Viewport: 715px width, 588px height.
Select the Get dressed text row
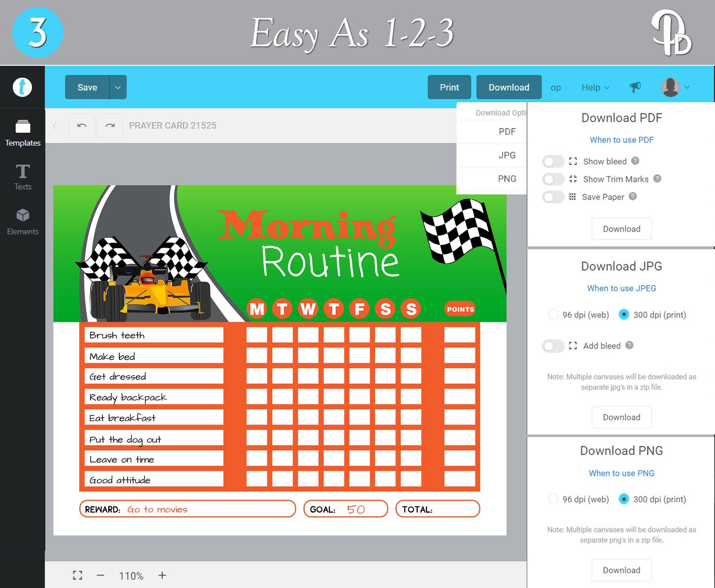pos(154,376)
